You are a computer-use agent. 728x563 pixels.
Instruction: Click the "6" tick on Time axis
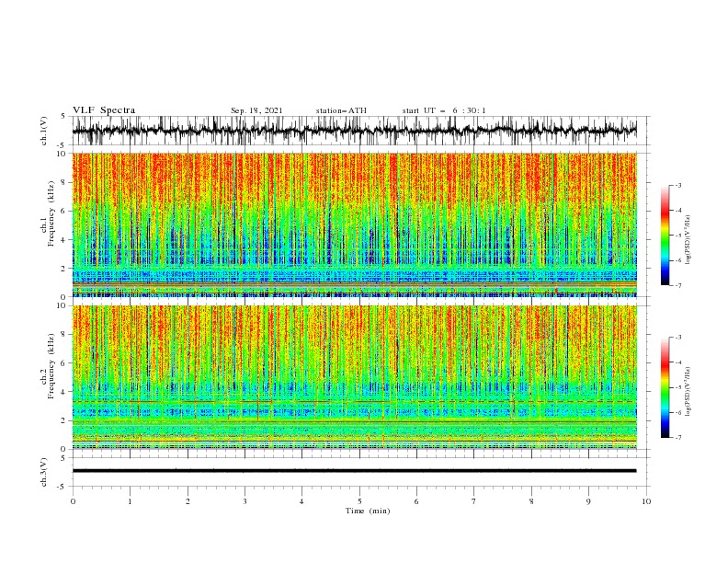pos(416,501)
